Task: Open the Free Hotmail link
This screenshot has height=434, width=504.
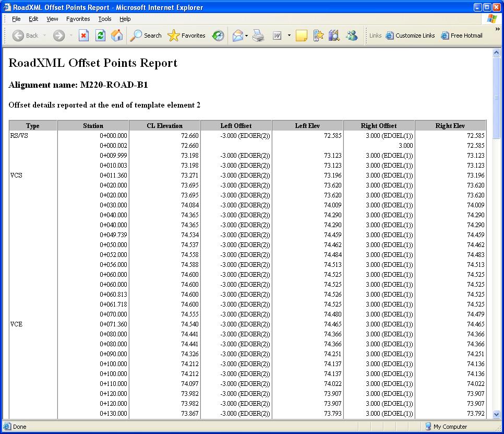Action: [461, 36]
